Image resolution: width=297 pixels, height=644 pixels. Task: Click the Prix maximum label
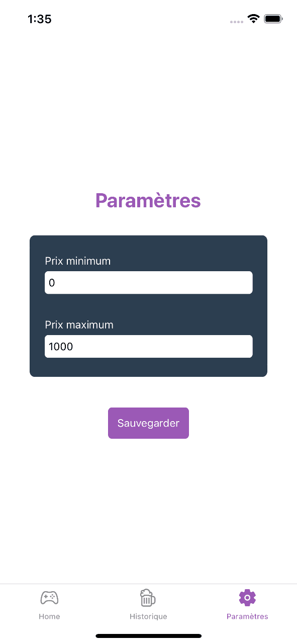click(x=79, y=325)
